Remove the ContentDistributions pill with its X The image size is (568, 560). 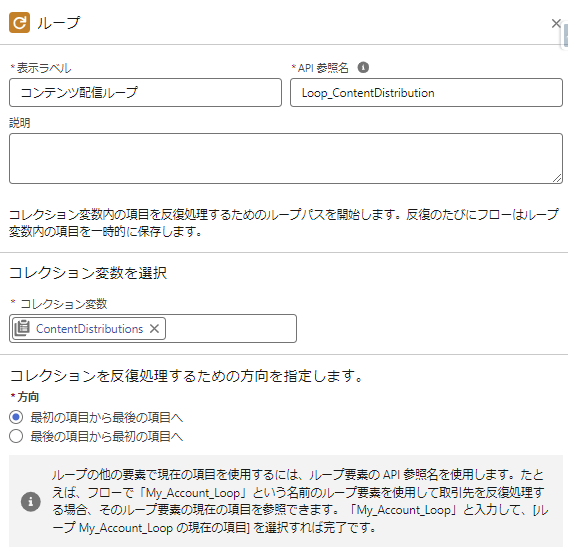(x=154, y=329)
